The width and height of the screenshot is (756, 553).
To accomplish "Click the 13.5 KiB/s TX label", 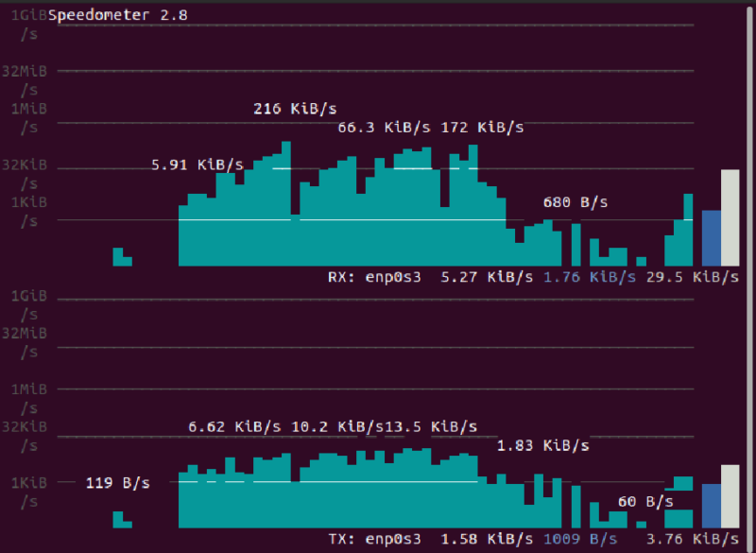I will click(431, 426).
